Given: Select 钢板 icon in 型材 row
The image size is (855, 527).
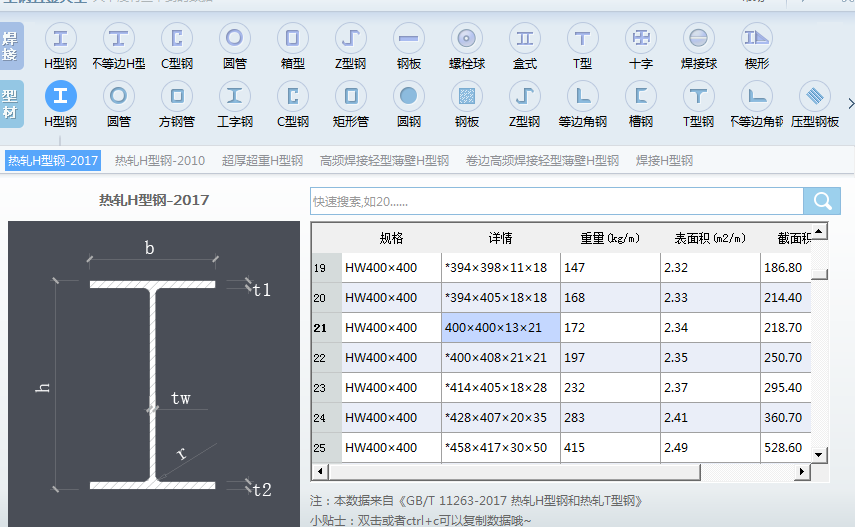Looking at the screenshot, I should click(467, 97).
